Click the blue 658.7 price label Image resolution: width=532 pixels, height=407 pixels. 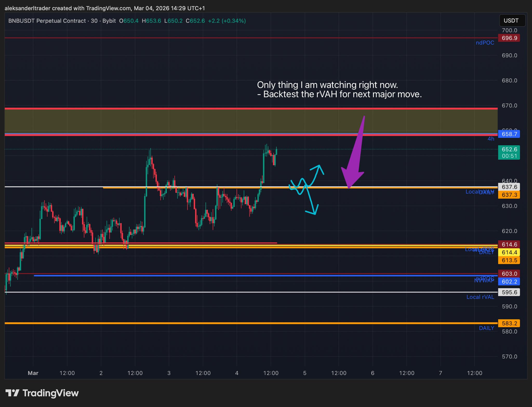point(509,134)
